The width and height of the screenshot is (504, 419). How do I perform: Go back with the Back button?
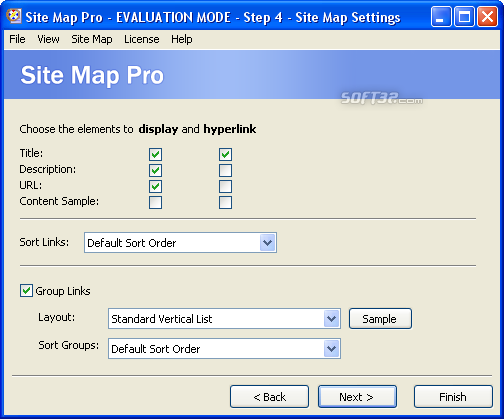(x=269, y=397)
